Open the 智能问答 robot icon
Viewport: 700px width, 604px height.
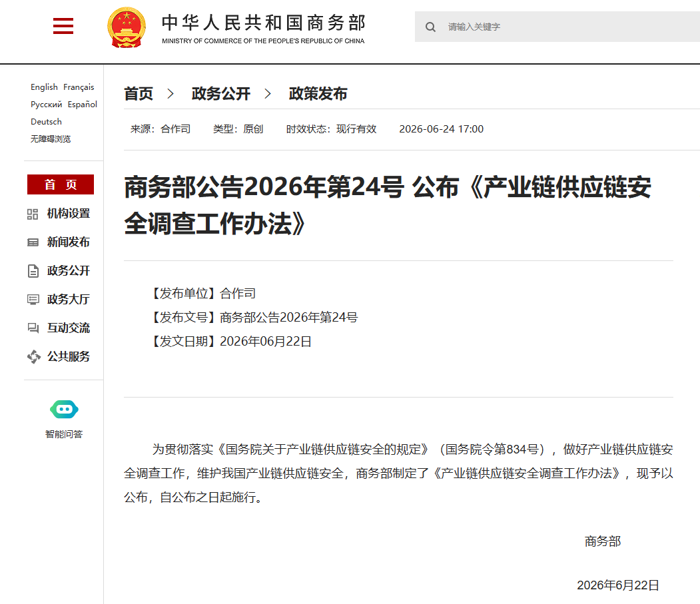(64, 410)
